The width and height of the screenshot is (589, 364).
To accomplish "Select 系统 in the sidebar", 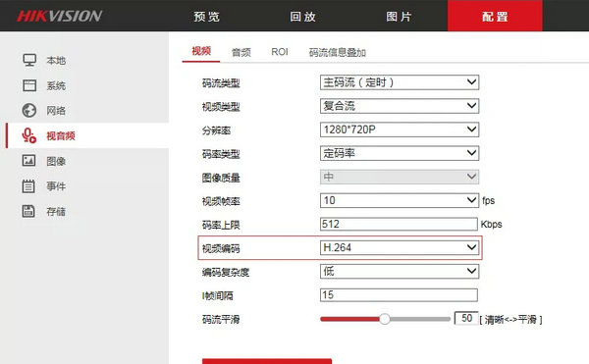I will pos(56,85).
